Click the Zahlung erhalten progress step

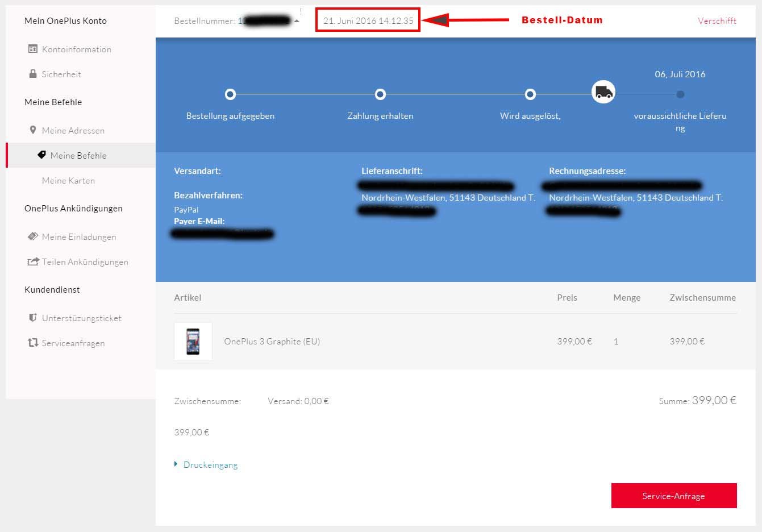(x=381, y=94)
